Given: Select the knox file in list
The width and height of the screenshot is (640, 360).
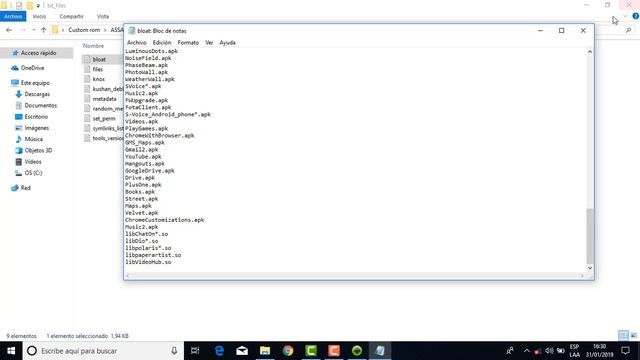Looking at the screenshot, I should point(98,79).
